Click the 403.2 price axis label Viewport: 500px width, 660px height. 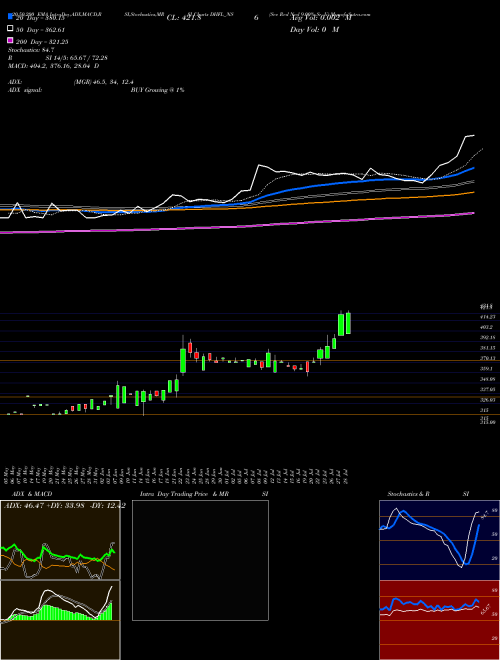488,327
